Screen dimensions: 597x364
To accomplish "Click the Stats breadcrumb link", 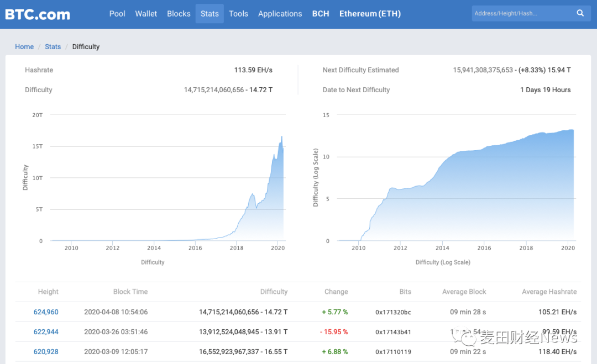I will click(53, 47).
